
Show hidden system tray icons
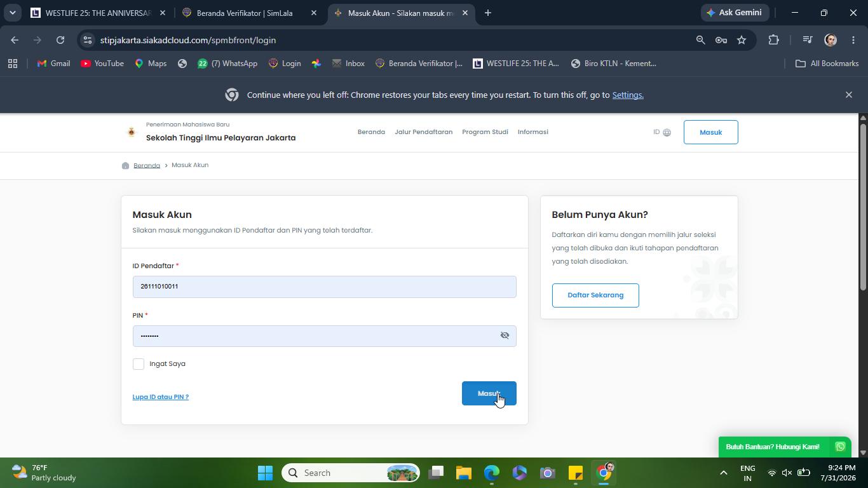pos(723,473)
